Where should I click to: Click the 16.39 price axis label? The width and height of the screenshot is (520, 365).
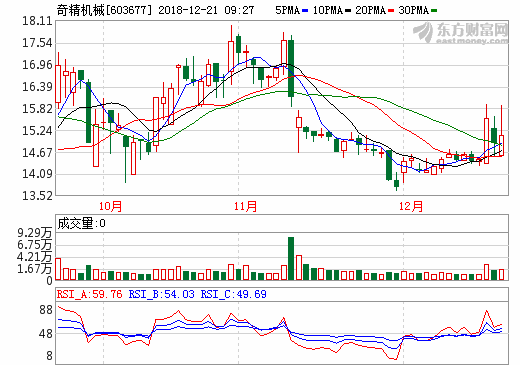pos(37,87)
